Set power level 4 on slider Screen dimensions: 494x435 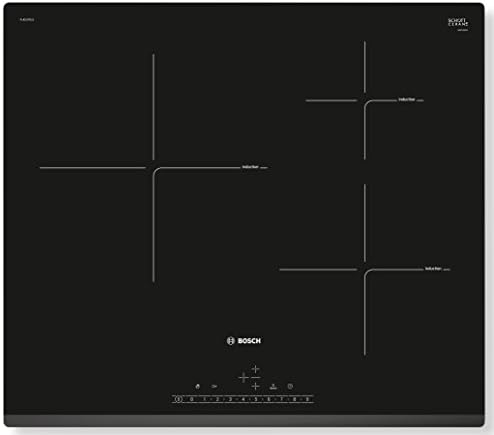[x=243, y=399]
